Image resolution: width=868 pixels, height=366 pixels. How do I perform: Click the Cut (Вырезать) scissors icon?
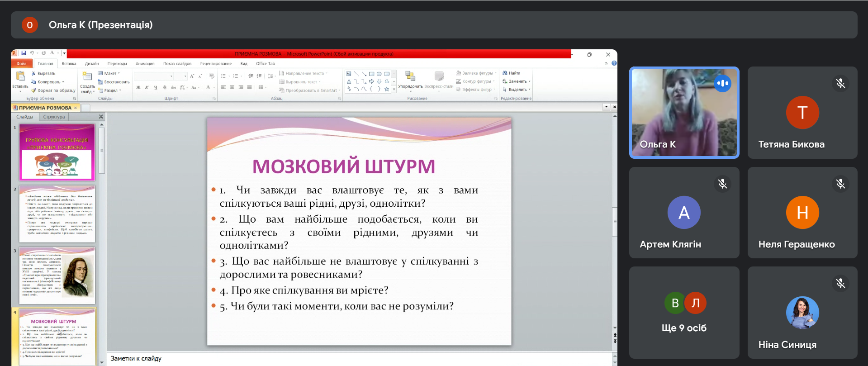33,73
